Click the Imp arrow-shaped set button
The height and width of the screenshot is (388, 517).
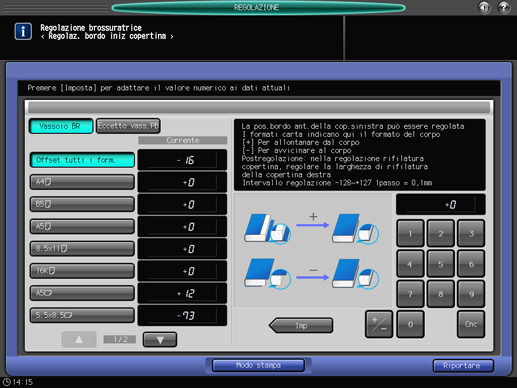(301, 325)
